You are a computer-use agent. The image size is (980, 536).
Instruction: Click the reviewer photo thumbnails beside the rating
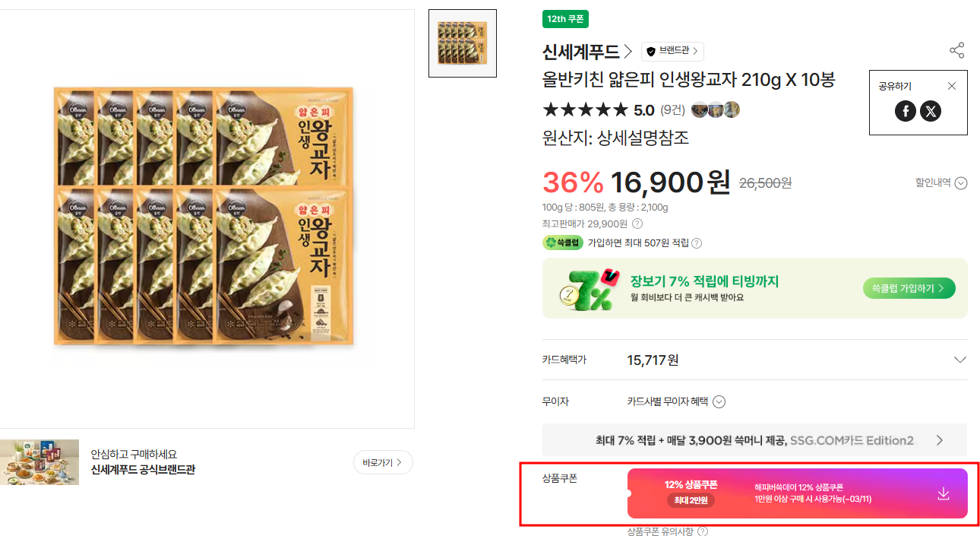tap(715, 110)
